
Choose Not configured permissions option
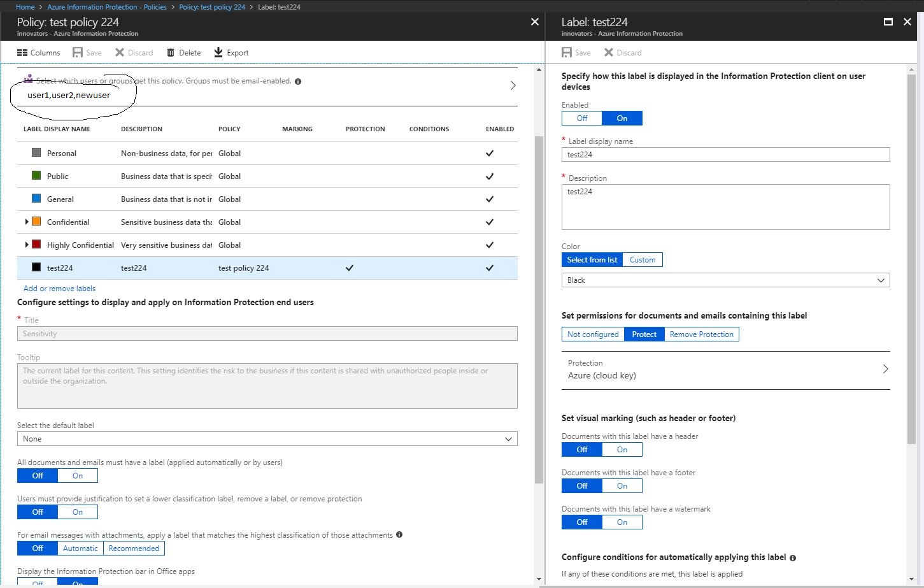pos(593,334)
